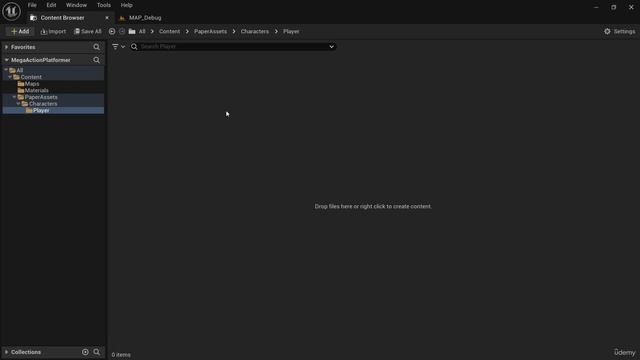The image size is (640, 360).
Task: Collapse the MegaActionPlatformer section
Action: pyautogui.click(x=7, y=60)
